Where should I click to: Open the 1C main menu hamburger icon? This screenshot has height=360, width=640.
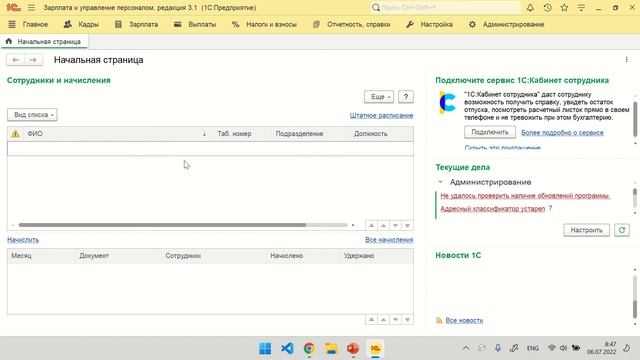point(31,8)
